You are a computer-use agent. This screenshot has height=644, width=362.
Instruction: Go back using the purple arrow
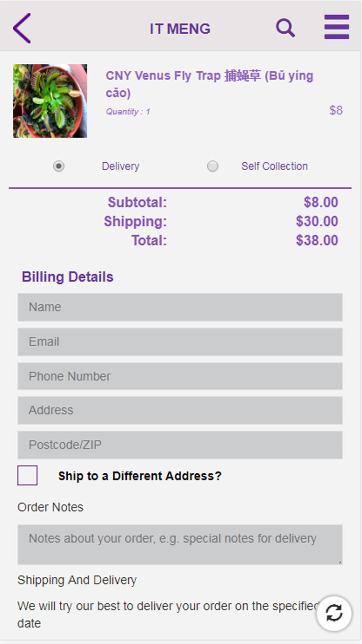tap(22, 28)
